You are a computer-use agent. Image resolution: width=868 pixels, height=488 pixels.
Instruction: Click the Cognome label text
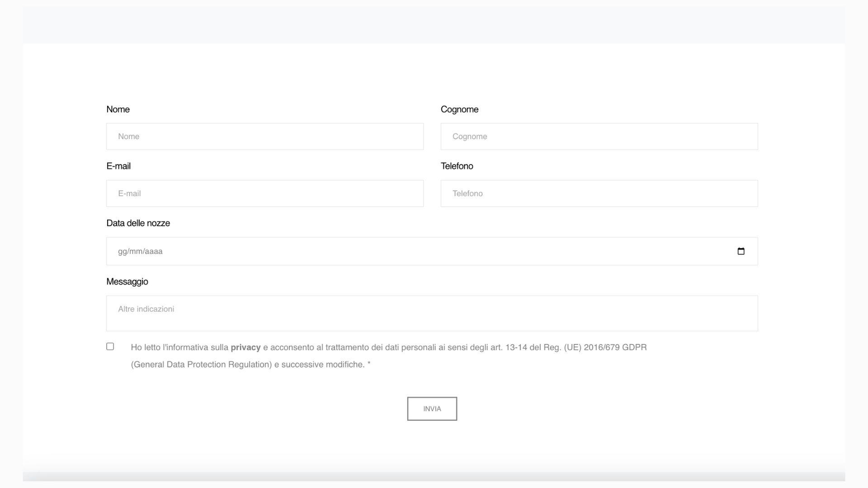pos(459,109)
